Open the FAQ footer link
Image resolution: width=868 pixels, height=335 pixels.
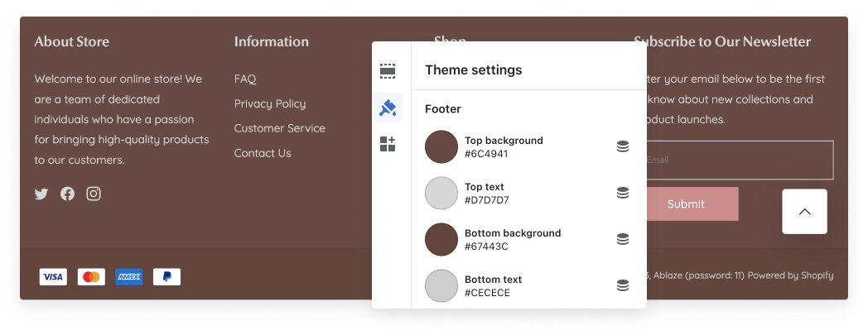pos(245,79)
